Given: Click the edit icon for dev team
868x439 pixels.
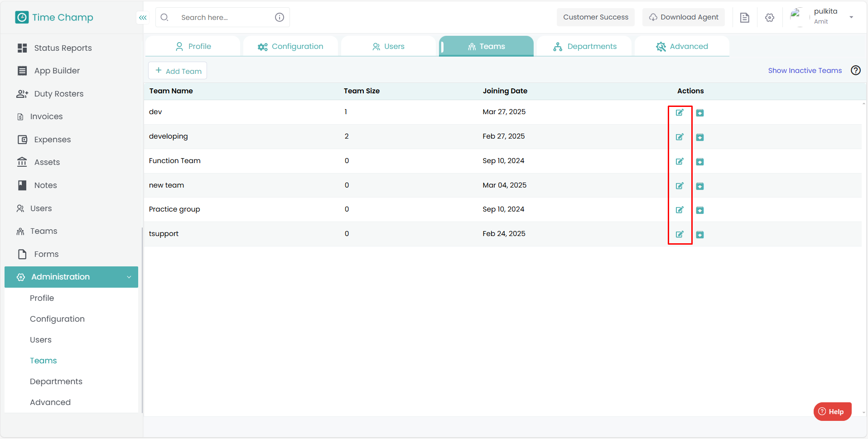Looking at the screenshot, I should tap(680, 112).
